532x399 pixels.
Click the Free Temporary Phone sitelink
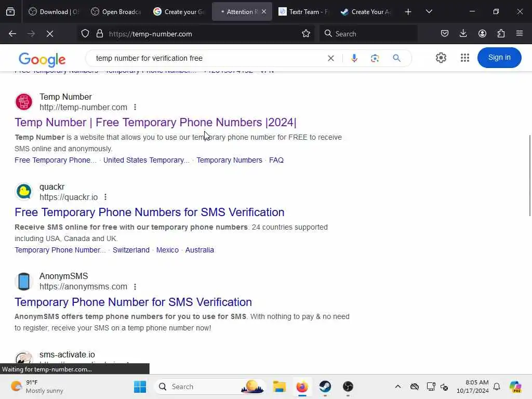point(55,160)
